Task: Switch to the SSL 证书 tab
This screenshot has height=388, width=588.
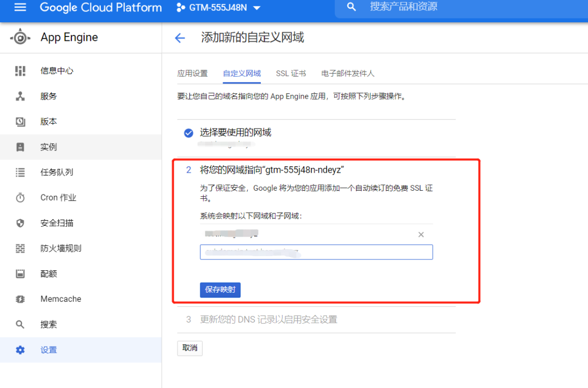Action: 291,74
